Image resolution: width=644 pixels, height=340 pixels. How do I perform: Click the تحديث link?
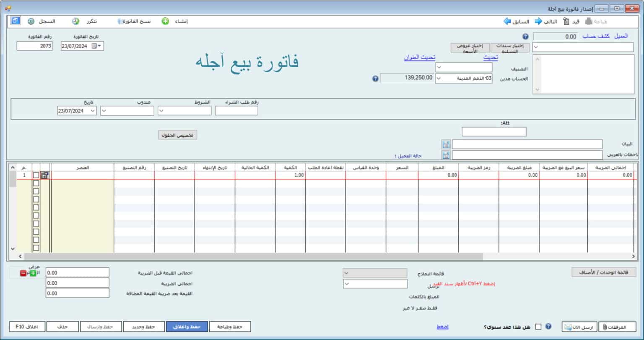point(491,58)
